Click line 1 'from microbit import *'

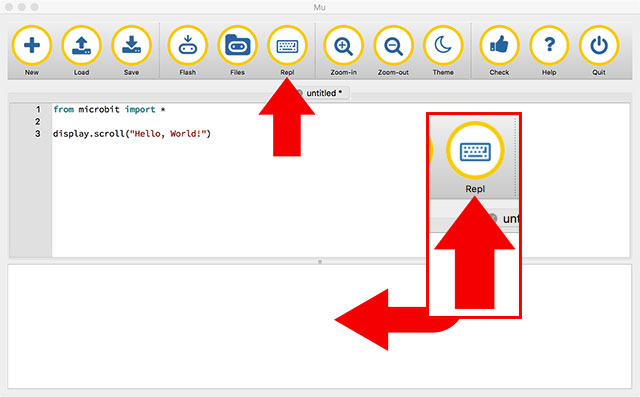109,109
